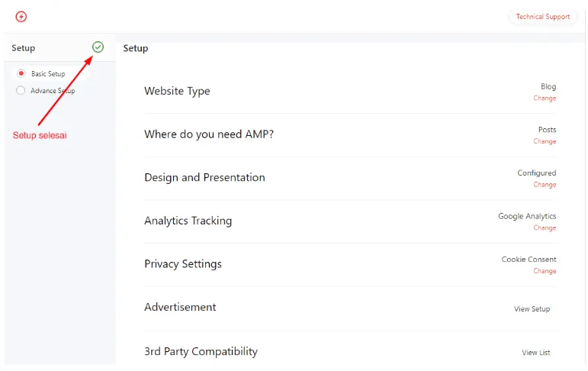Change the Website Type setting

pos(545,98)
